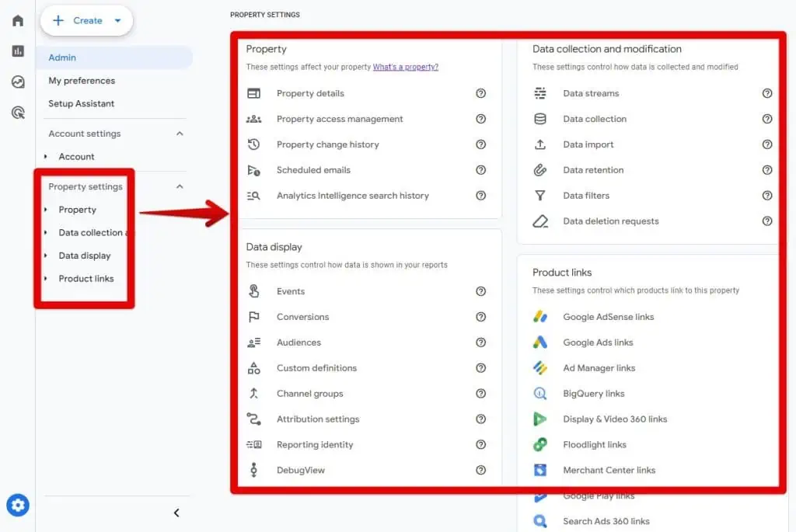The height and width of the screenshot is (532, 796).
Task: Collapse the sidebar with the arrow
Action: tap(176, 513)
